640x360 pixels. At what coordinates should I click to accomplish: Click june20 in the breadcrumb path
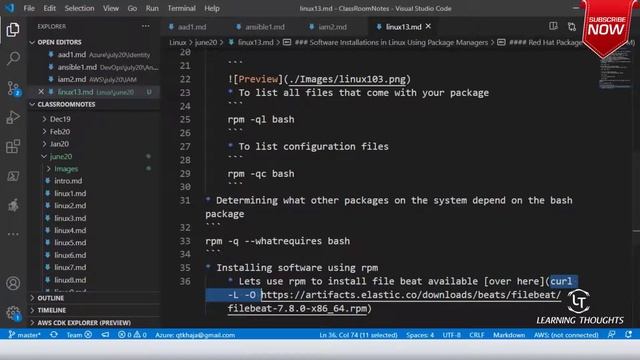[x=206, y=42]
